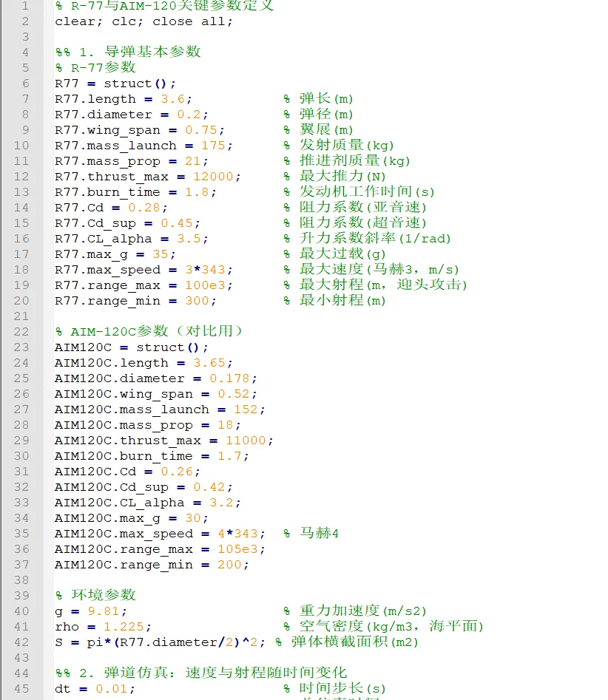Image resolution: width=608 pixels, height=700 pixels.
Task: Click the value 1.225 of rho
Action: click(x=124, y=627)
